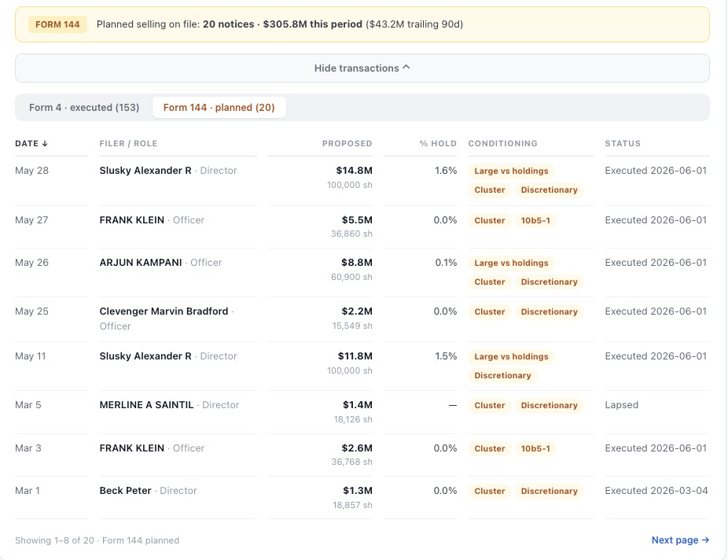Click the FILER / ROLE column header
Image resolution: width=728 pixels, height=560 pixels.
click(x=128, y=143)
